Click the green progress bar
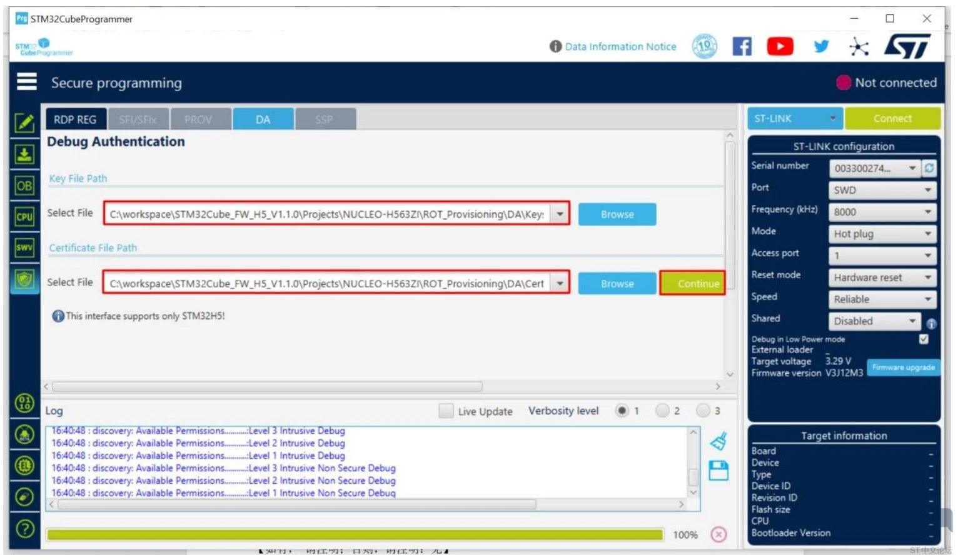The image size is (958, 560). tap(355, 534)
